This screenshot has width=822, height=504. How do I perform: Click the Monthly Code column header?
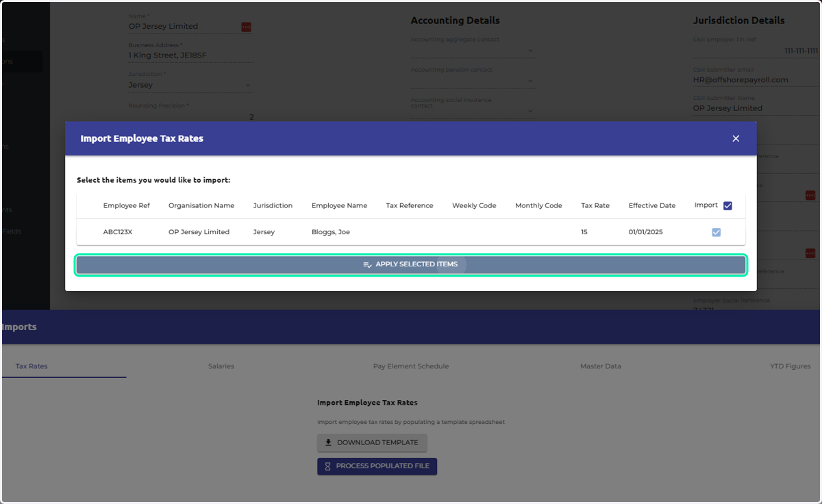click(x=538, y=205)
